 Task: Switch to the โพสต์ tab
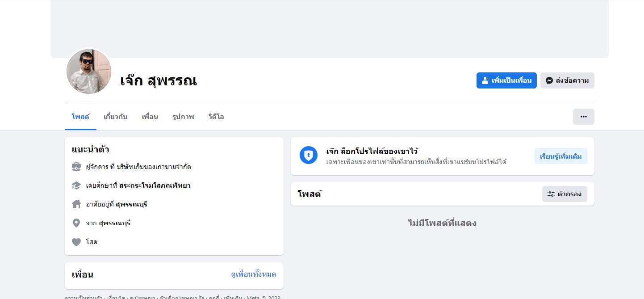click(80, 117)
